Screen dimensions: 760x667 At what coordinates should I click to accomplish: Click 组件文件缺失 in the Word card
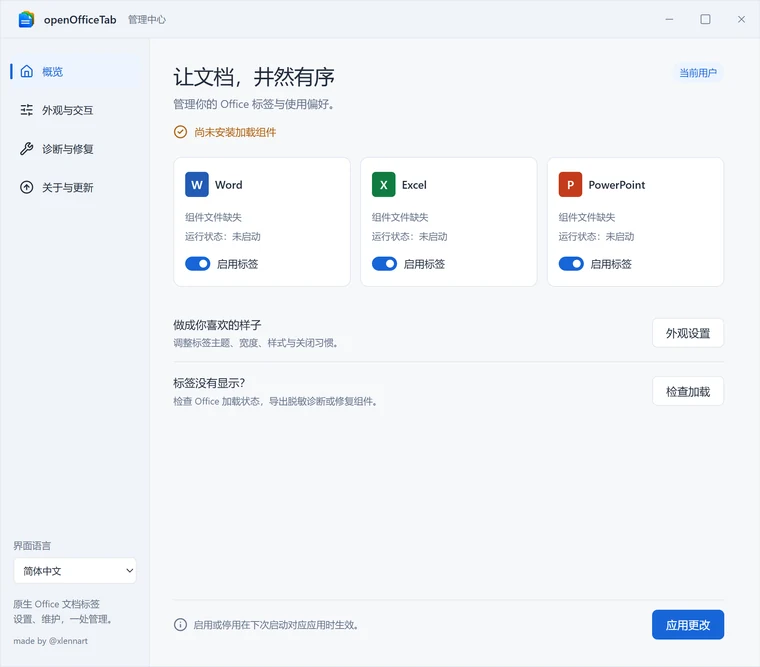pyautogui.click(x=213, y=217)
